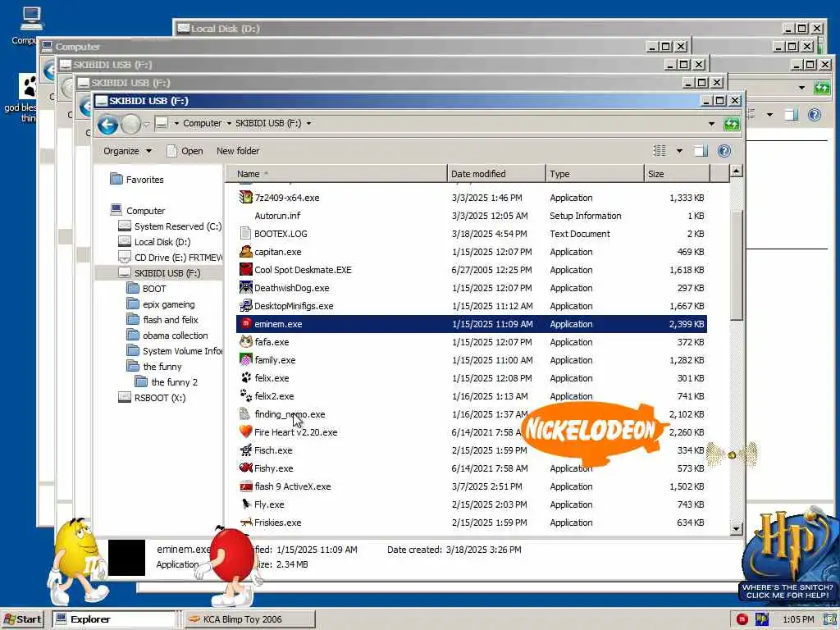Click the file list scrollbar down arrow
This screenshot has width=840, height=630.
[736, 528]
